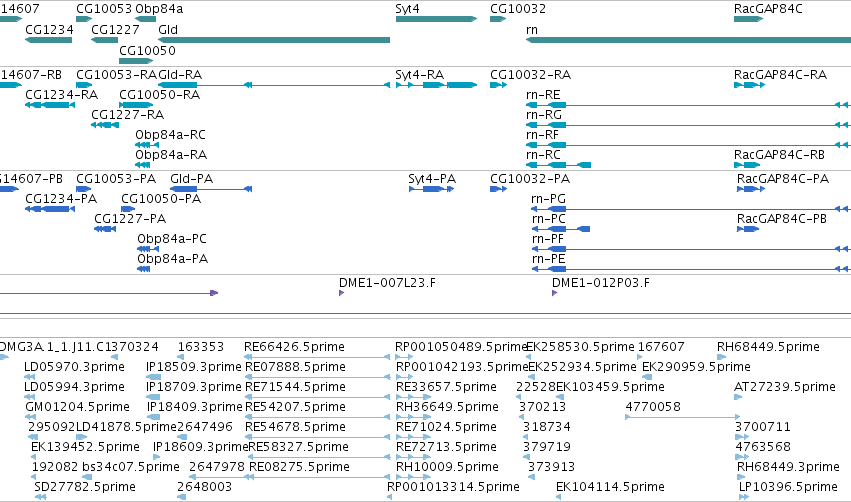Select the Syt4 gene bar glyph
Image resolution: width=851 pixels, height=502 pixels.
436,20
